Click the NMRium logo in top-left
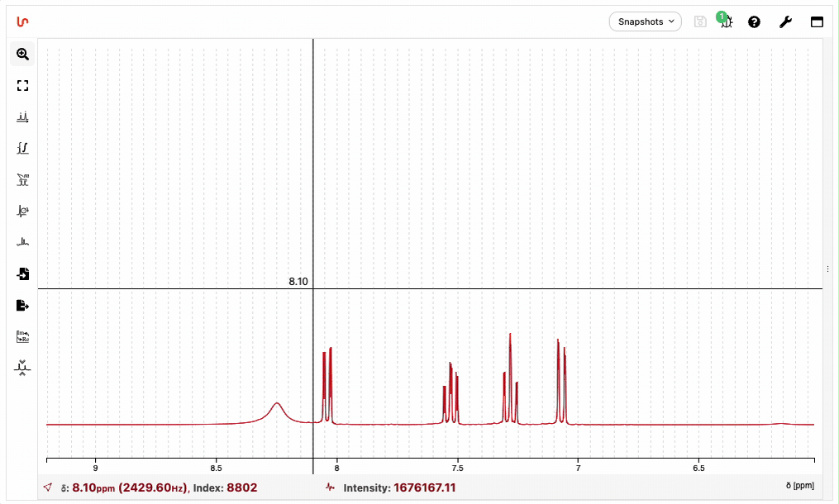The height and width of the screenshot is (504, 839). (22, 21)
